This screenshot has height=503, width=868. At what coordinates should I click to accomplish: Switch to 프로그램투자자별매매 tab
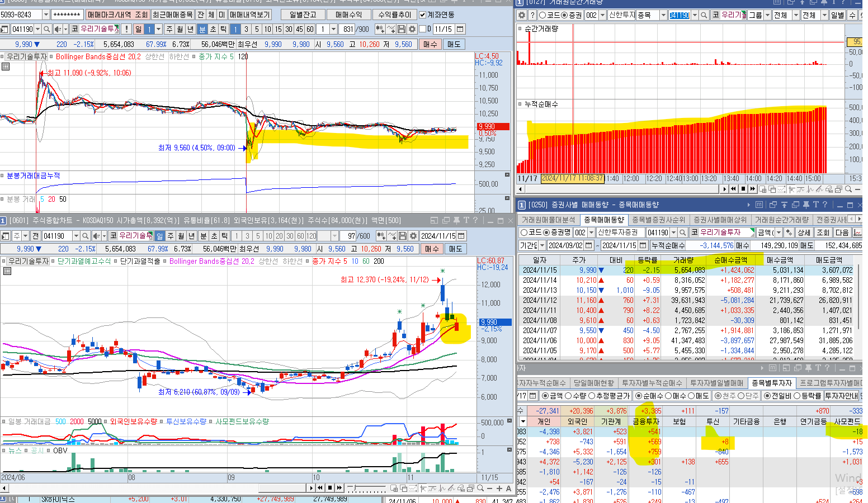[x=829, y=383]
